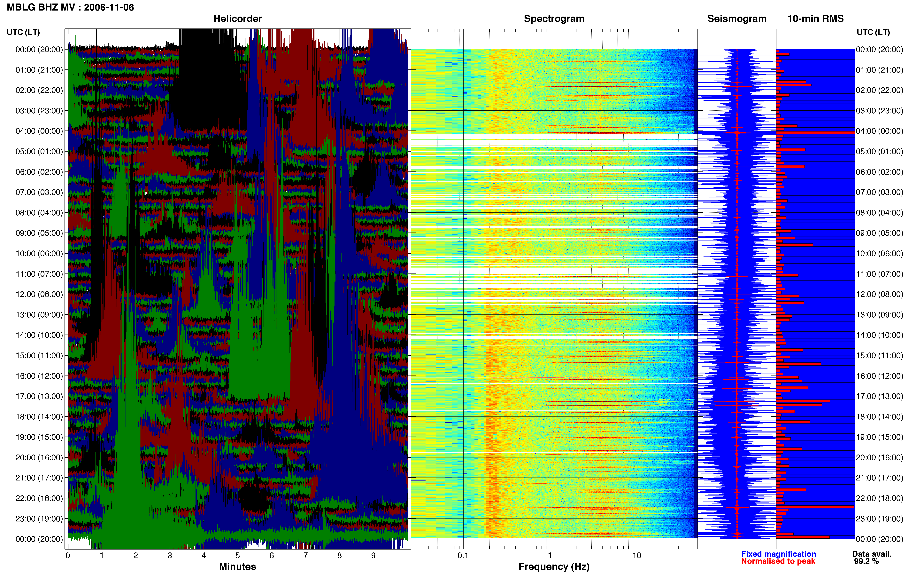Screen dimensions: 924x578
Task: Click '21:00 (17:00)' on the Helicorder time axis
Action: click(39, 478)
